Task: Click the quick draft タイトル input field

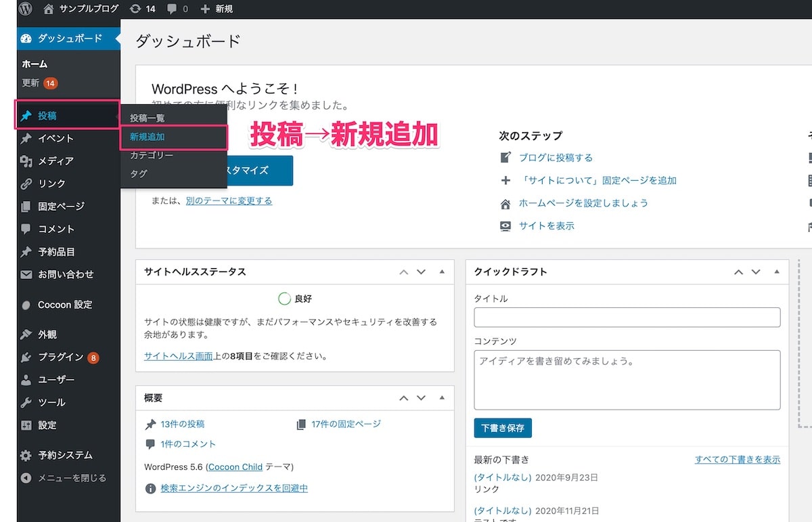Action: (627, 318)
